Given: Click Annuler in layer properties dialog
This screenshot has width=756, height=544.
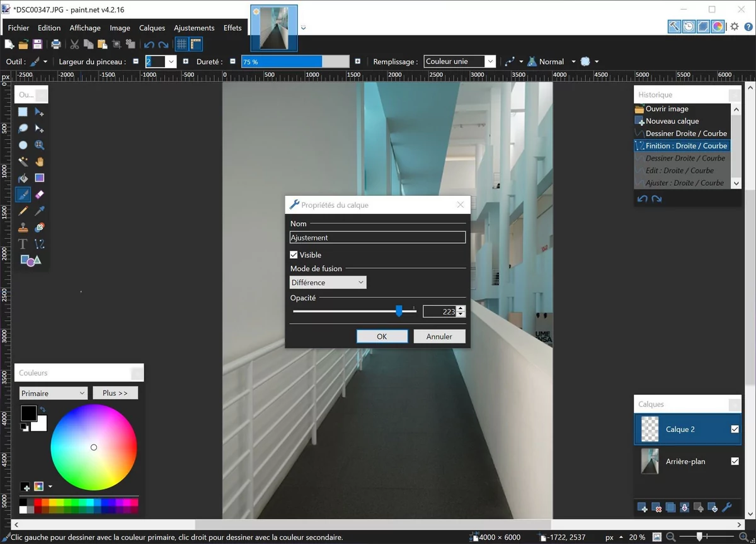Looking at the screenshot, I should 439,336.
